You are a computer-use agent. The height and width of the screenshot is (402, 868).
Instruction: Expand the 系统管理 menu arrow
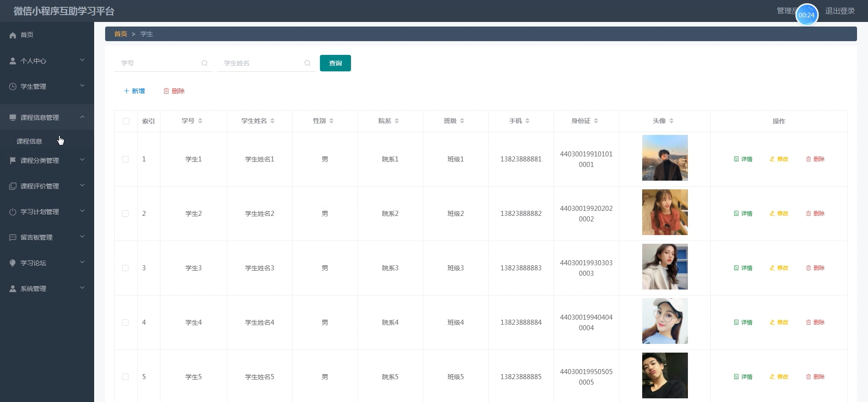point(82,288)
